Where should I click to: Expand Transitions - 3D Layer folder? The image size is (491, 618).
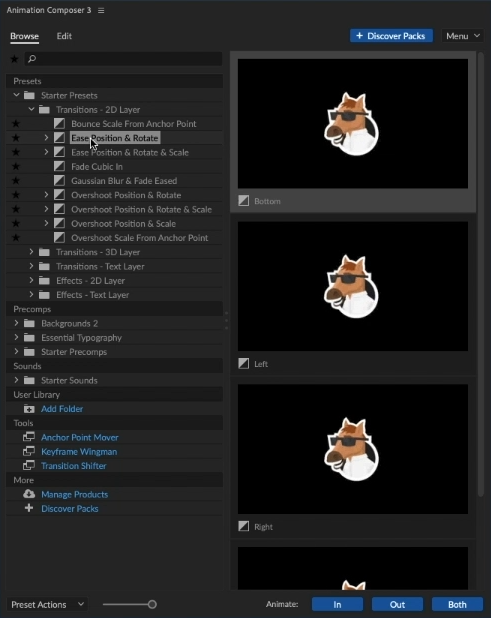[x=31, y=251]
